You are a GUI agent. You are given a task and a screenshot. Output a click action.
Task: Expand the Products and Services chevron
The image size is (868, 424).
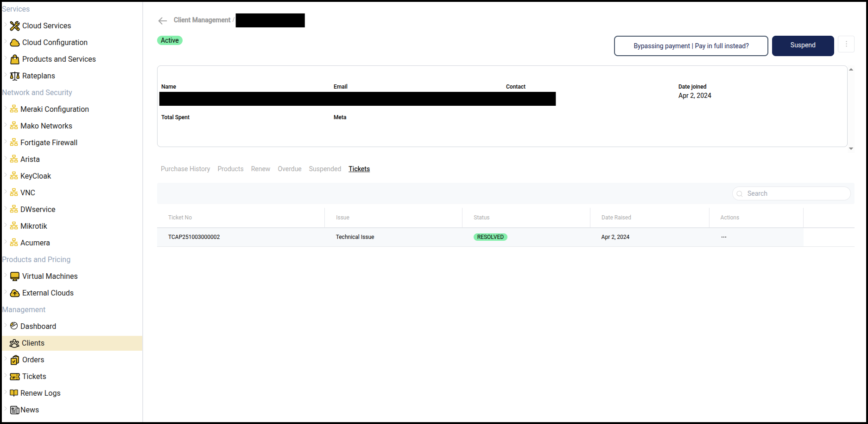[x=6, y=58]
